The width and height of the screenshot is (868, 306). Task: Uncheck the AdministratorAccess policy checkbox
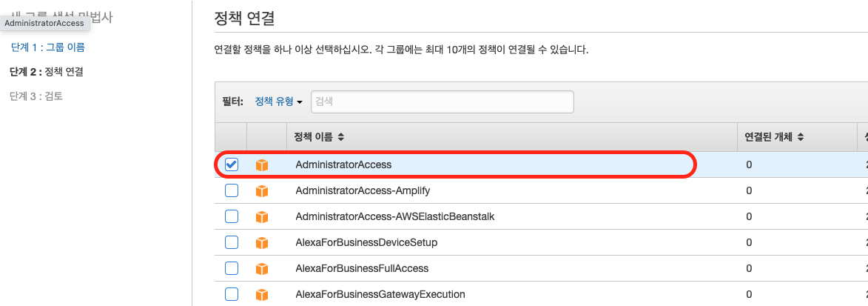(232, 164)
